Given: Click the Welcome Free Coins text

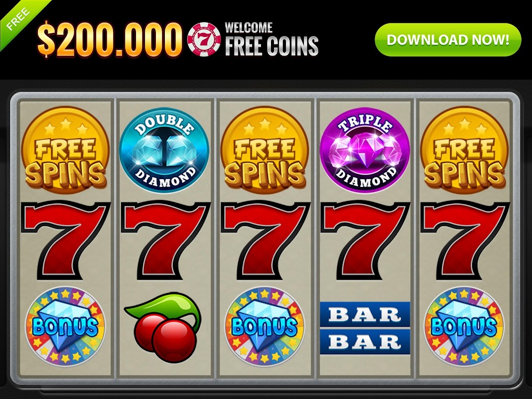Looking at the screenshot, I should (271, 39).
